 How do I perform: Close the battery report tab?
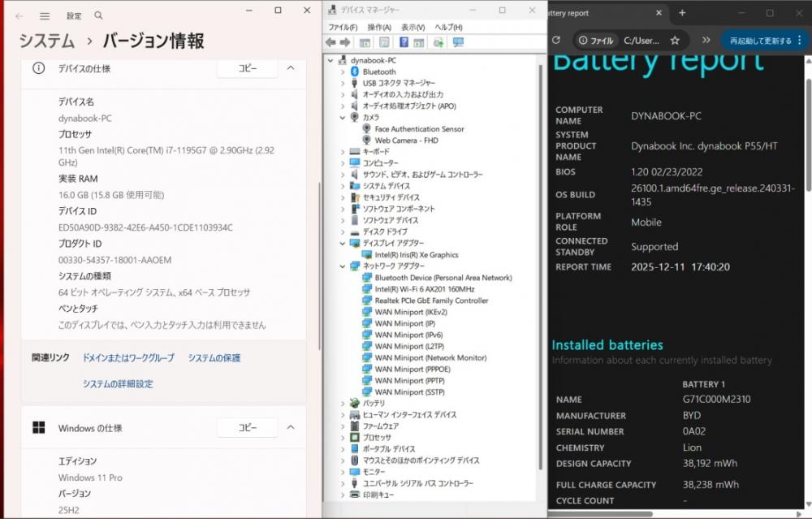point(659,13)
